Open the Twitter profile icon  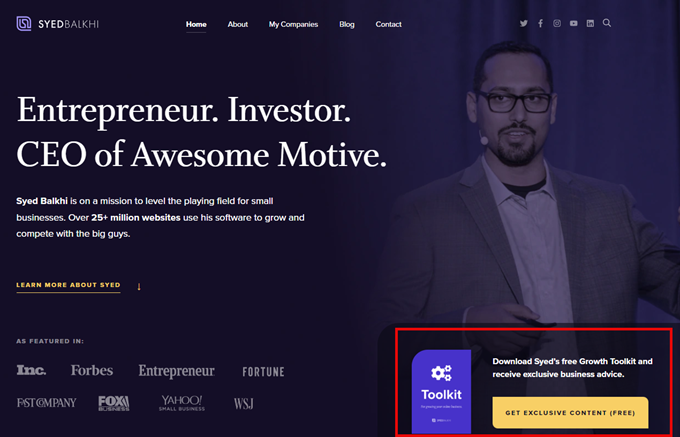pos(523,23)
